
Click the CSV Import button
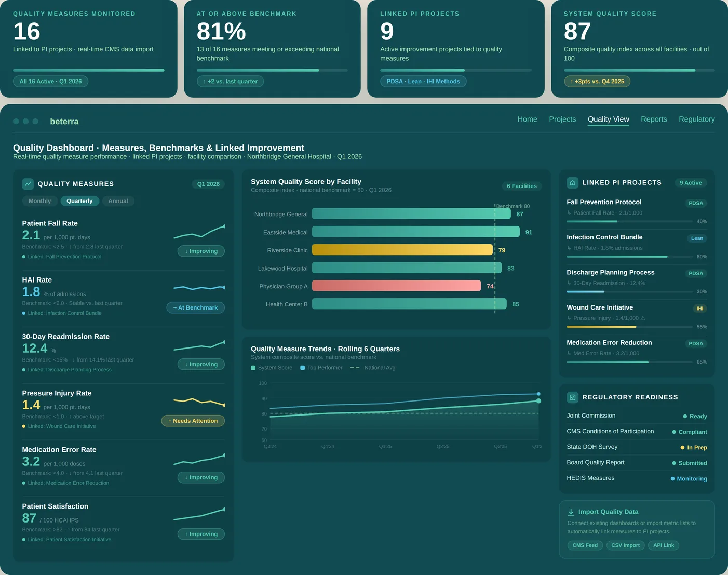[x=625, y=545]
